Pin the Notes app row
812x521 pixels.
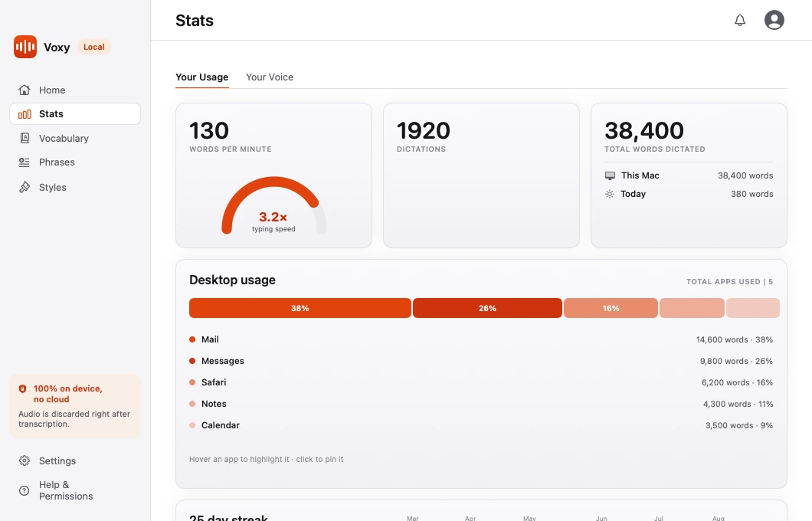tap(481, 404)
